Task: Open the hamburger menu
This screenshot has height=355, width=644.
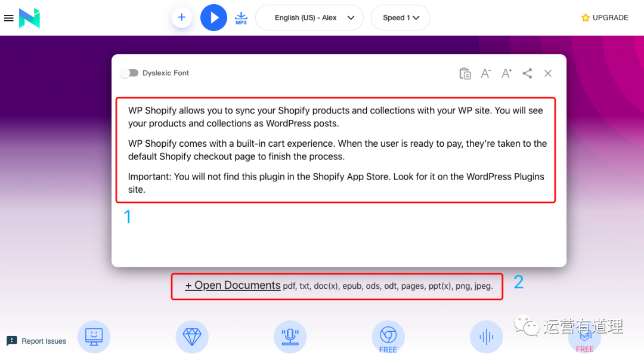Action: pos(8,18)
